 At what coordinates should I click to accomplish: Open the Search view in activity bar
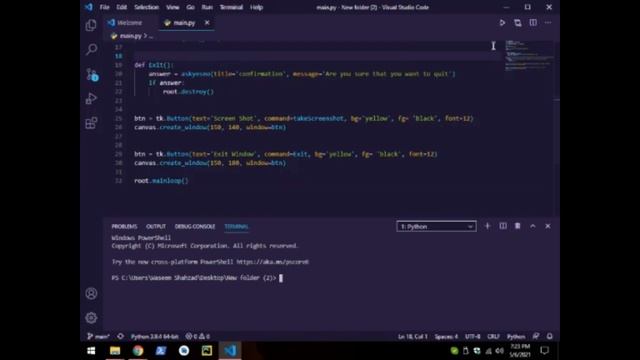click(91, 49)
